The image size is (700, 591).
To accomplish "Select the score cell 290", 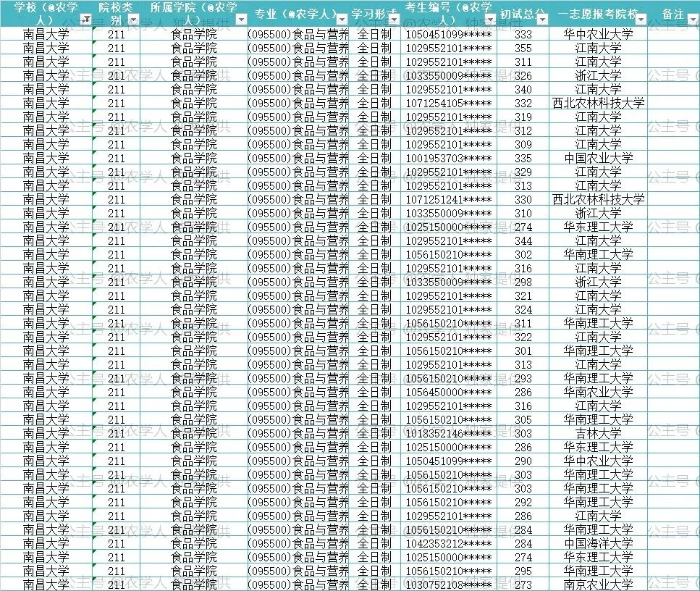I will [x=523, y=461].
